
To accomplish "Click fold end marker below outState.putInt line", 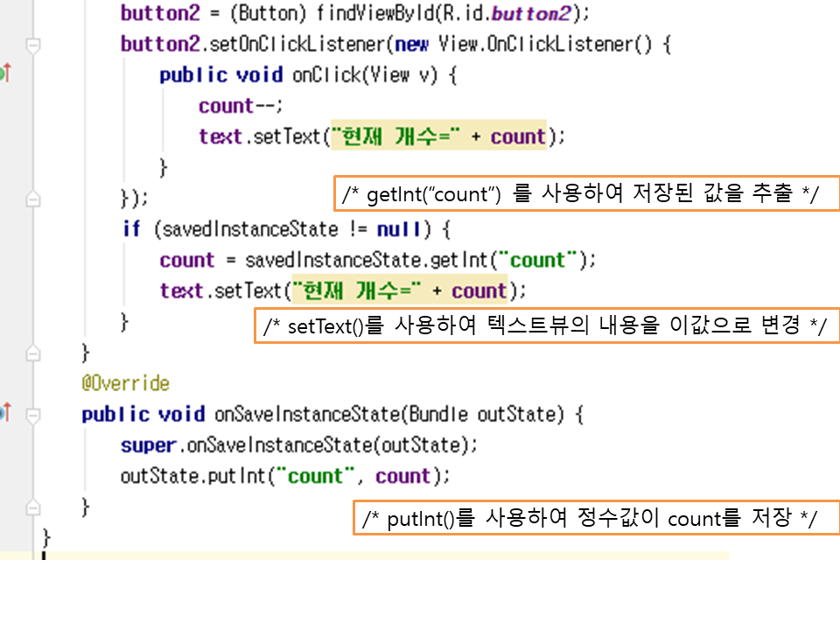I will (x=33, y=507).
